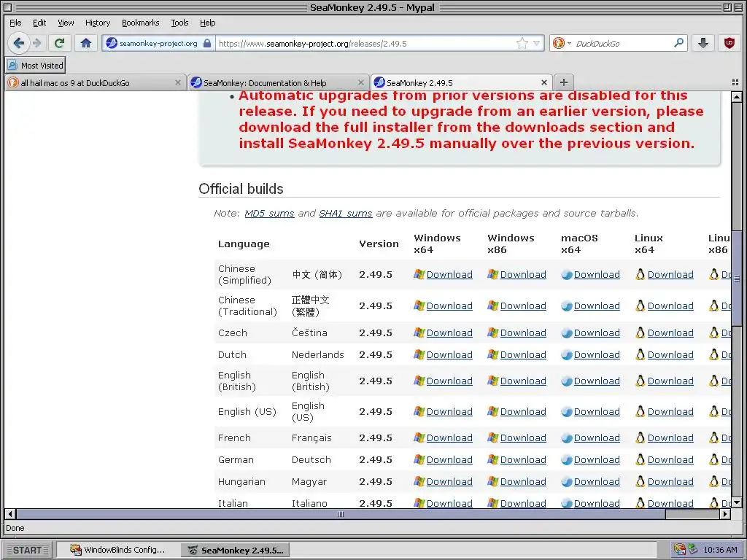Open the View menu

pos(66,23)
